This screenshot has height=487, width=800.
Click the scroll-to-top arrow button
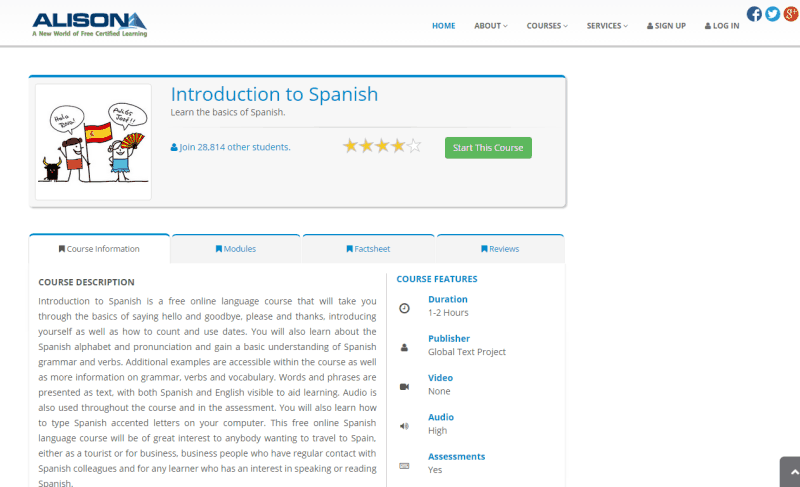click(791, 472)
